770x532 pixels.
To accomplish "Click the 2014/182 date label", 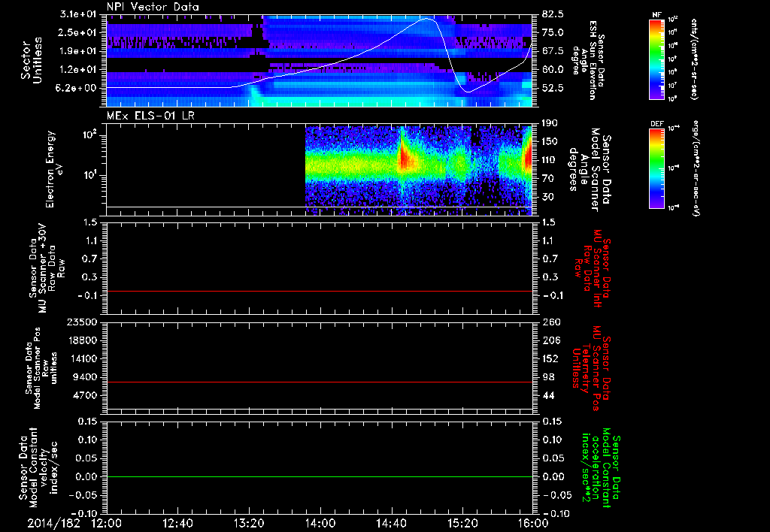I will 53,523.
